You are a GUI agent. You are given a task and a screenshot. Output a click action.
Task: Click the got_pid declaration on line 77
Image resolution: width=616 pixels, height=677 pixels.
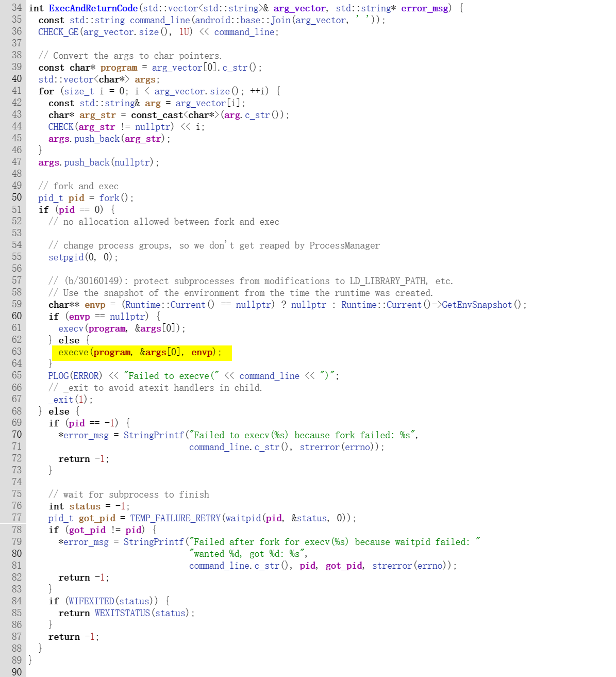pyautogui.click(x=97, y=518)
